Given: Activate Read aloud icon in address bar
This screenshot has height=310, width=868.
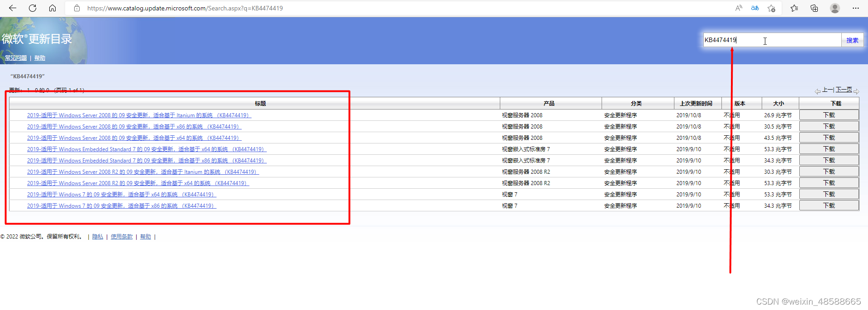Looking at the screenshot, I should [739, 8].
